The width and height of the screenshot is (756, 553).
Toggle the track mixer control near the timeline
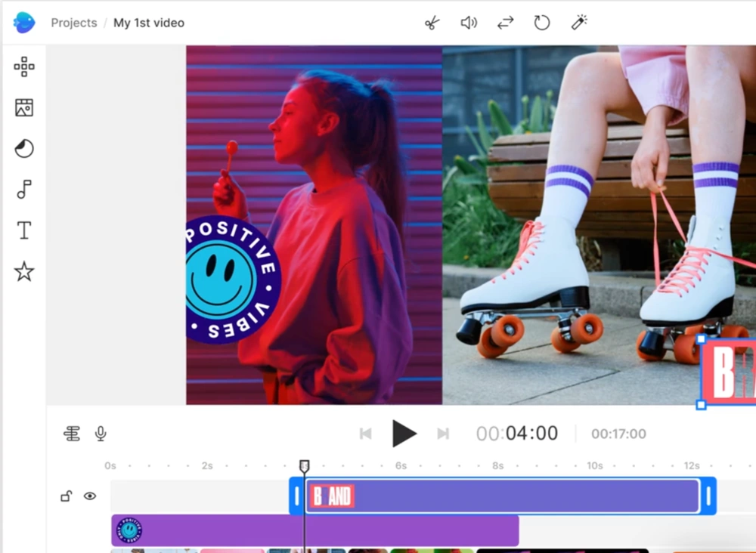(x=72, y=434)
